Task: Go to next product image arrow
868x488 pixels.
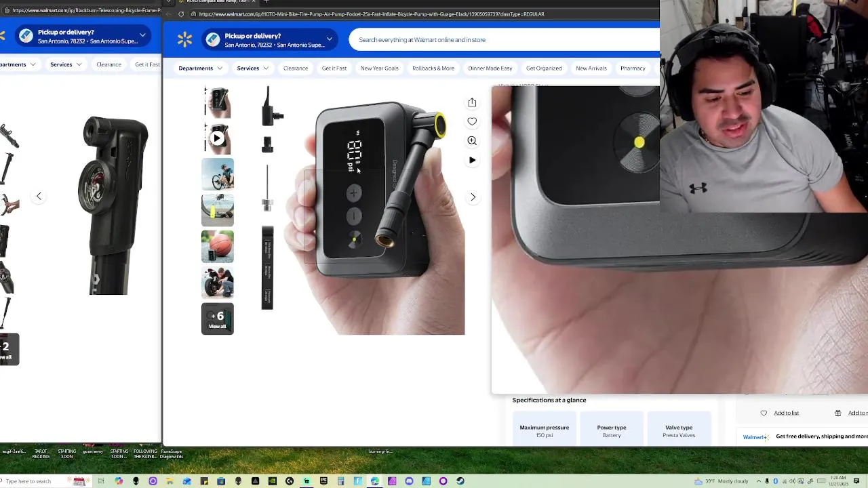Action: pyautogui.click(x=473, y=197)
